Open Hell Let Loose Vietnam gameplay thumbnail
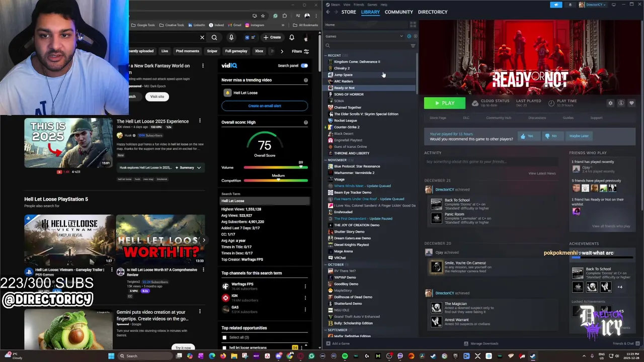Screen dimensions: 644x362 [x=69, y=239]
